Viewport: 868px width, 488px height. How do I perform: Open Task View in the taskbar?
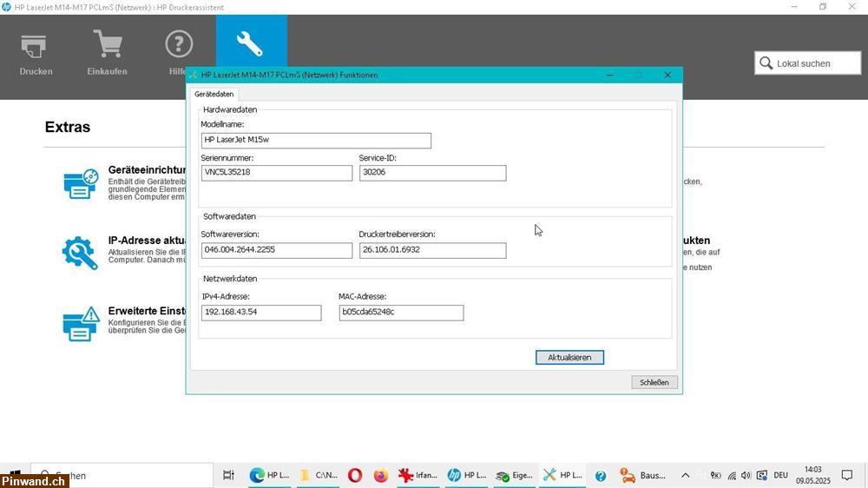(x=228, y=475)
